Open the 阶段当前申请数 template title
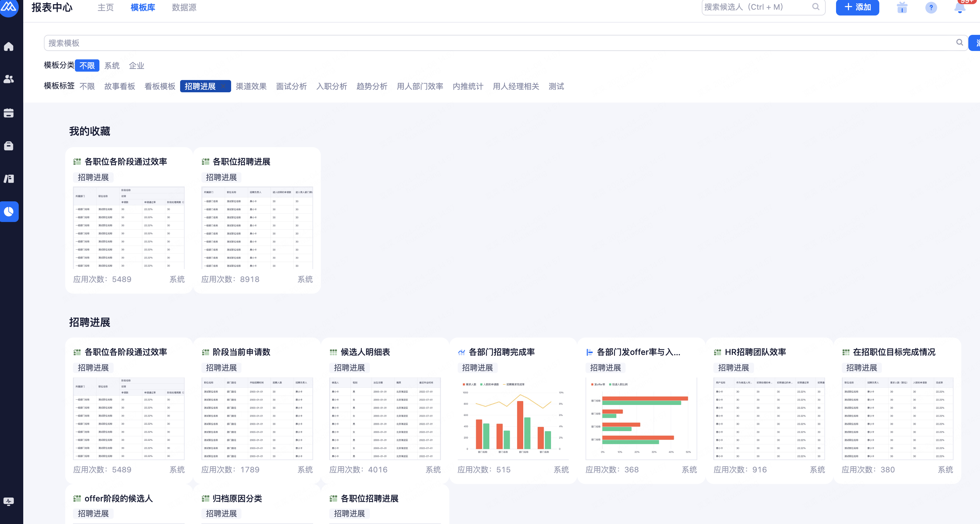This screenshot has width=980, height=524. (241, 352)
